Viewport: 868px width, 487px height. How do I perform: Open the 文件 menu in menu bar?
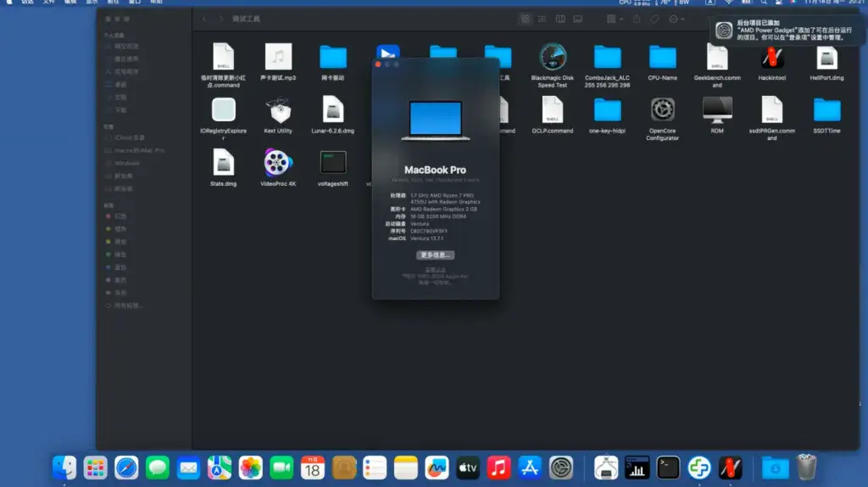(48, 3)
